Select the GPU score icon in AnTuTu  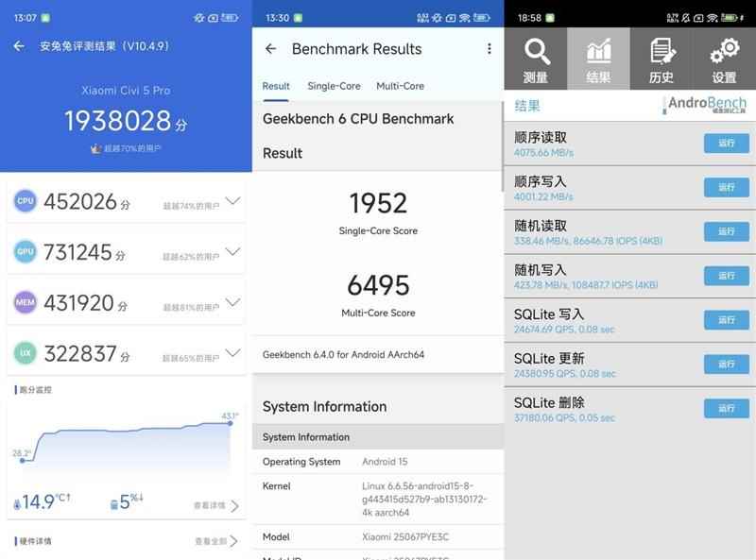[25, 250]
